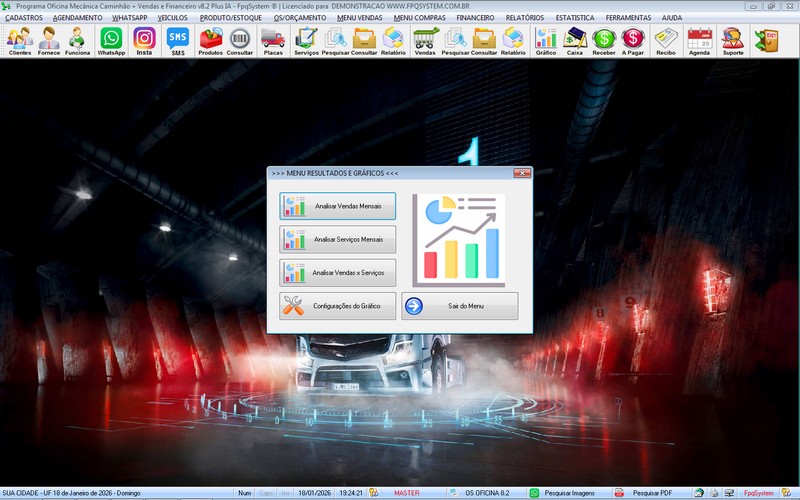Click the Analisar Vendas x Serviços button

coord(337,272)
